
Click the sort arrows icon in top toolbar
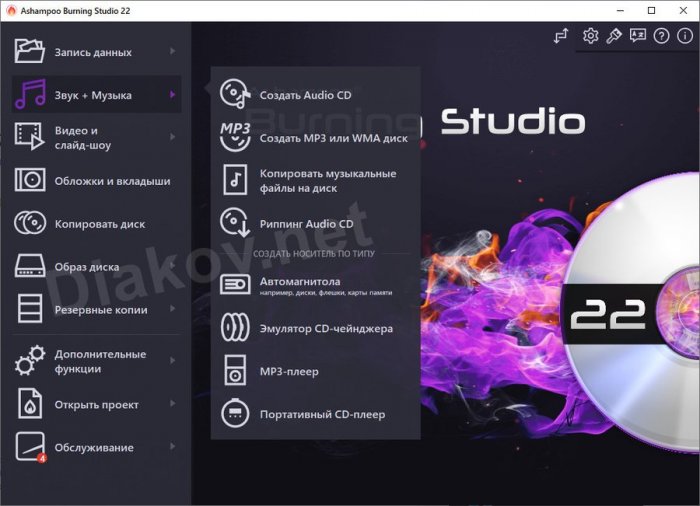coord(561,36)
